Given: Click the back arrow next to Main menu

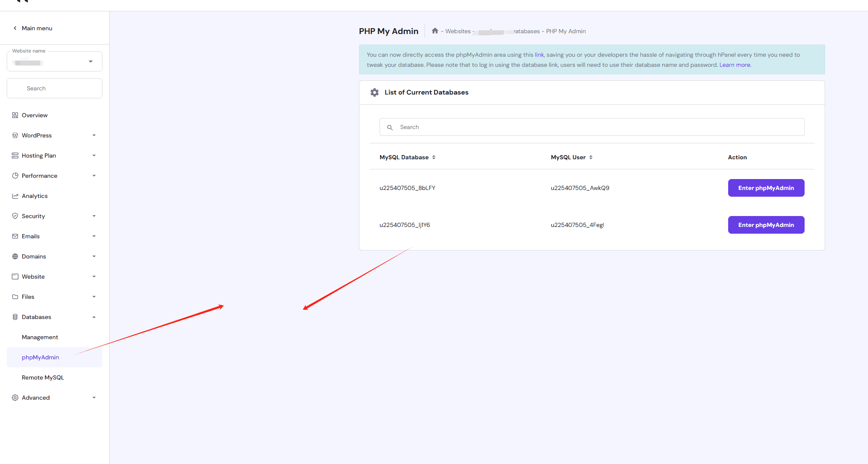Looking at the screenshot, I should tap(15, 28).
